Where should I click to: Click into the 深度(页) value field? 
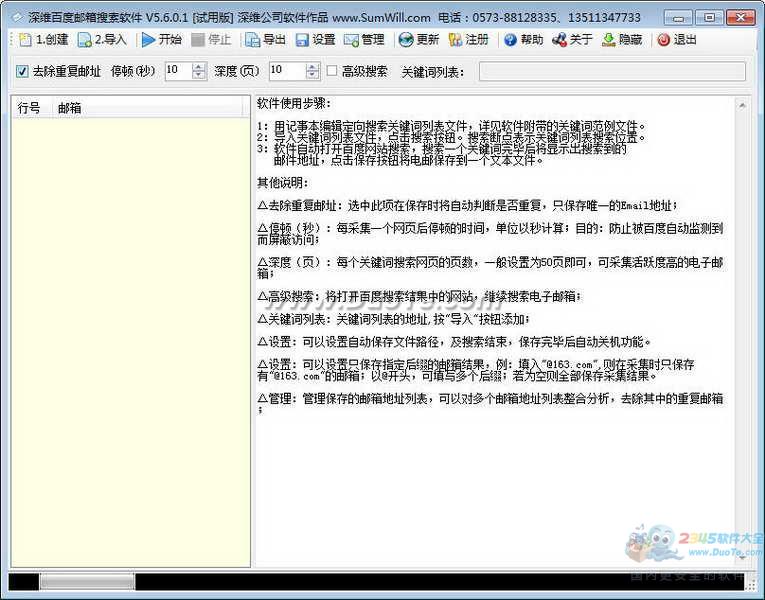click(x=288, y=71)
